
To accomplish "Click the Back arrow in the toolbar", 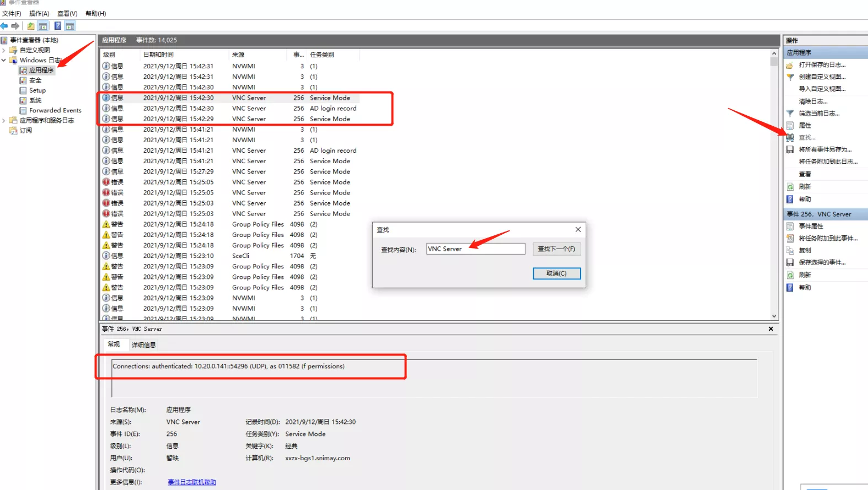I will pos(4,26).
